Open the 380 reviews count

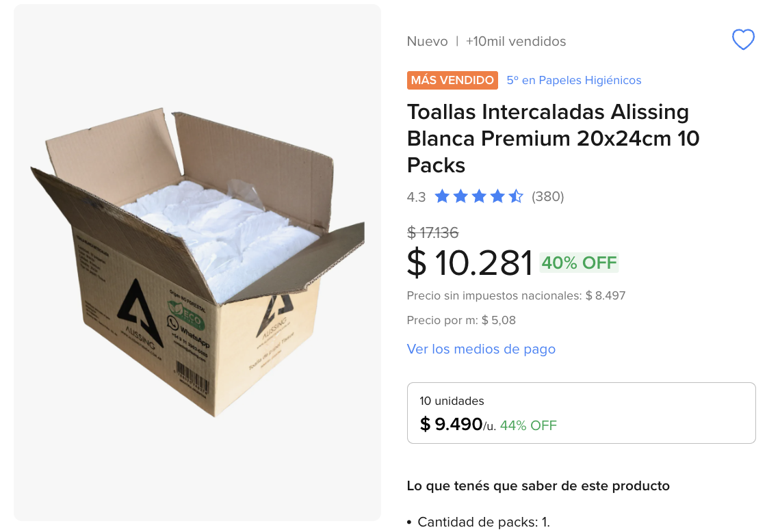[x=547, y=197]
